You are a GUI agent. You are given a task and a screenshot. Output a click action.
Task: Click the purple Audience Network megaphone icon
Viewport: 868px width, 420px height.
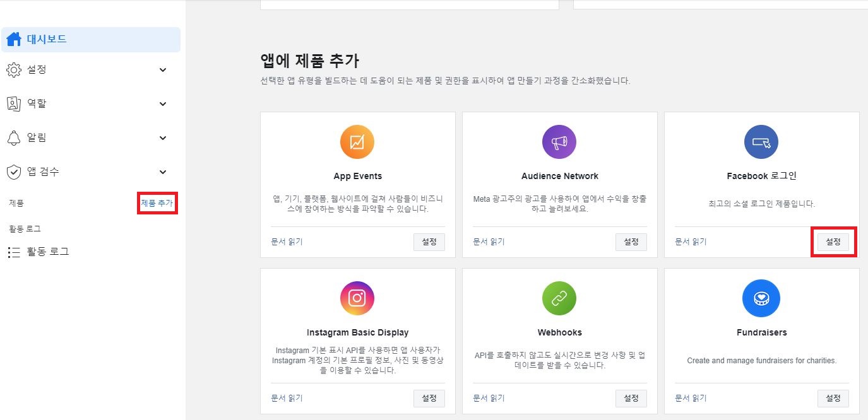click(x=559, y=142)
